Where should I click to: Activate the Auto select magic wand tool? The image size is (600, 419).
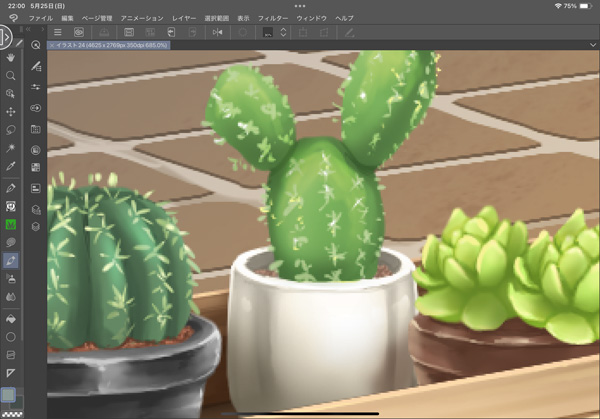(x=11, y=148)
